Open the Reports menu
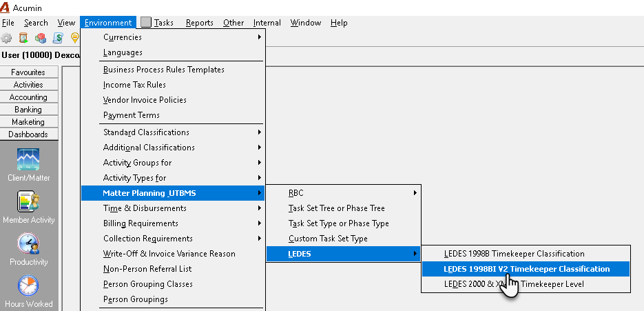This screenshot has width=644, height=311. click(x=200, y=23)
